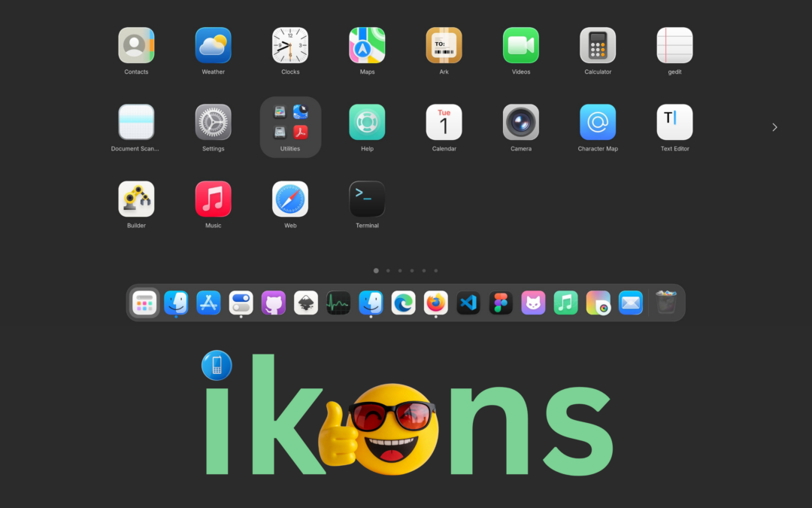Image resolution: width=812 pixels, height=508 pixels.
Task: Launch the Music app from the dock
Action: click(x=565, y=303)
